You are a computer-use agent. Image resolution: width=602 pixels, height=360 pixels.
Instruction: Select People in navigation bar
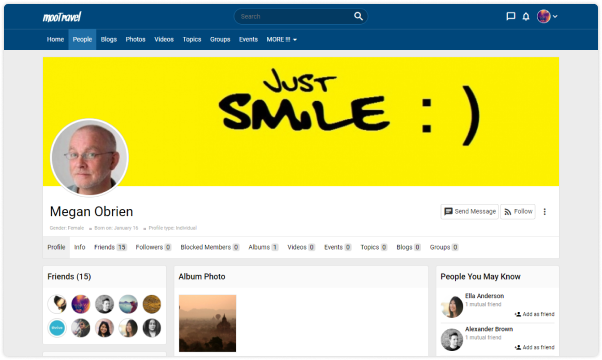point(82,39)
